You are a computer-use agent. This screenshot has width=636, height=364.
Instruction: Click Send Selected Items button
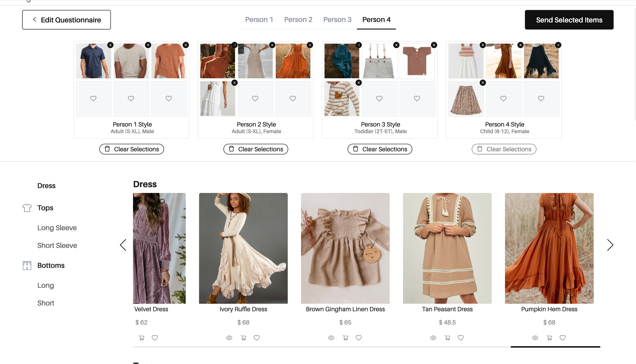[x=569, y=20]
